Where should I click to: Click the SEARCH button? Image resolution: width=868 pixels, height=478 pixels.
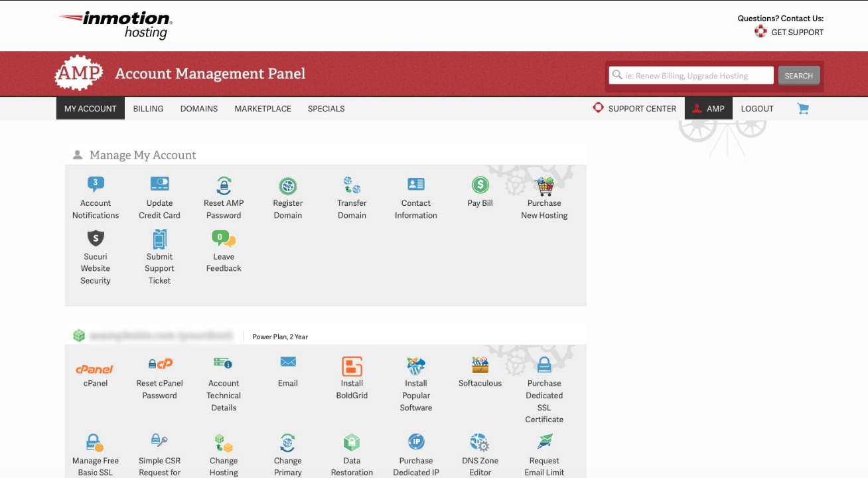click(799, 76)
